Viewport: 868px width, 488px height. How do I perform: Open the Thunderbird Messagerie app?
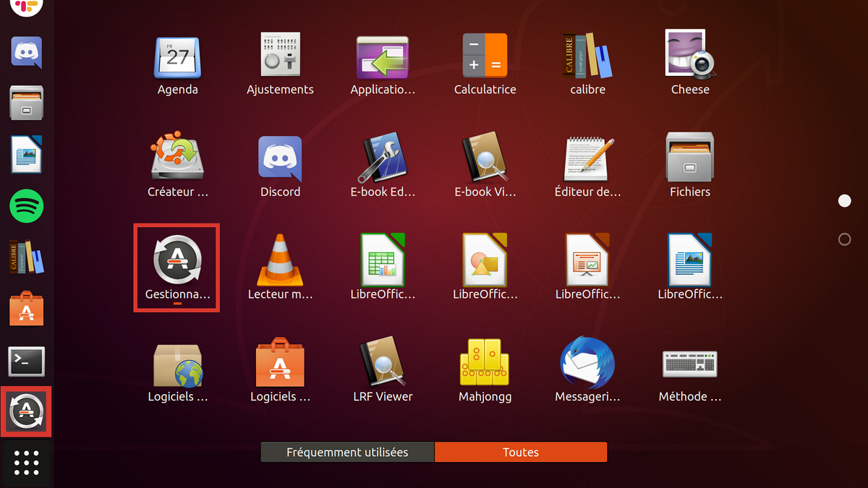pos(587,362)
